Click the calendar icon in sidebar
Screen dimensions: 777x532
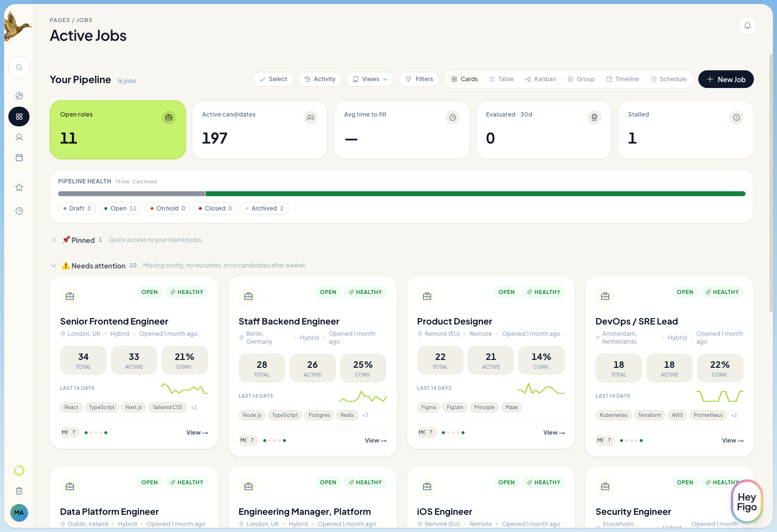tap(19, 158)
